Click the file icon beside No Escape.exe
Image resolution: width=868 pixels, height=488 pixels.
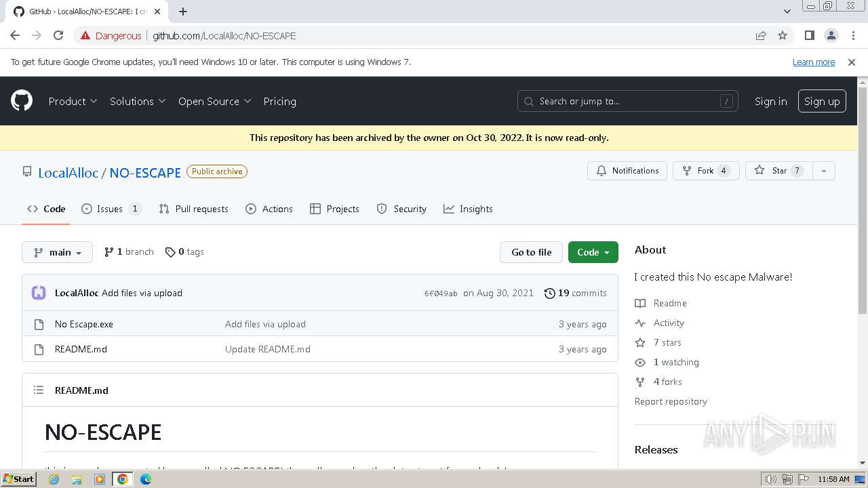click(39, 324)
